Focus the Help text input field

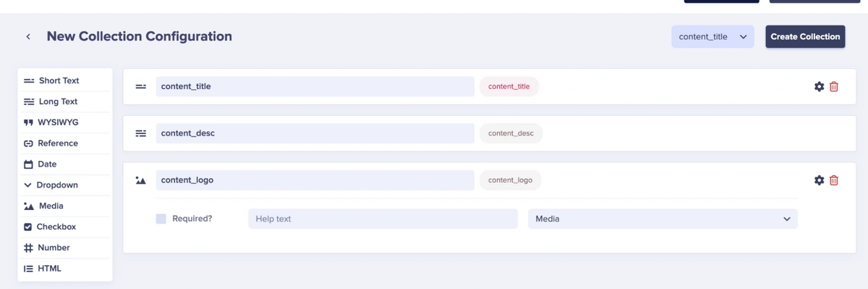(383, 219)
